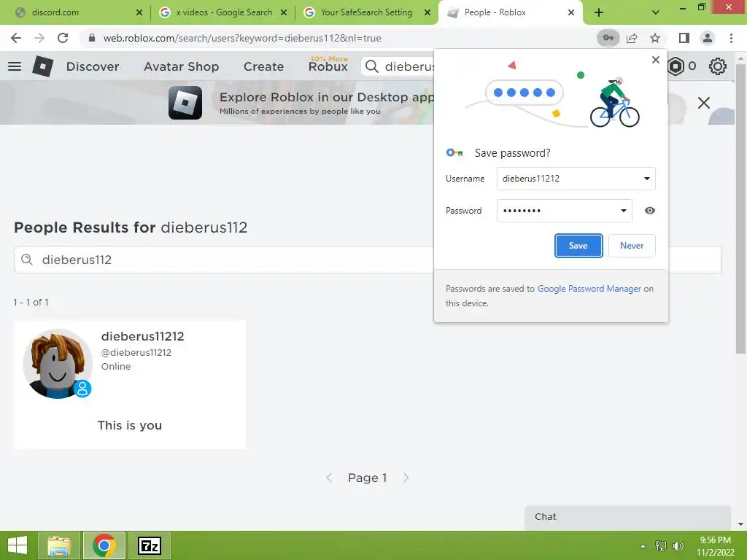This screenshot has width=747, height=560.
Task: Share this page using the share icon
Action: (x=632, y=38)
